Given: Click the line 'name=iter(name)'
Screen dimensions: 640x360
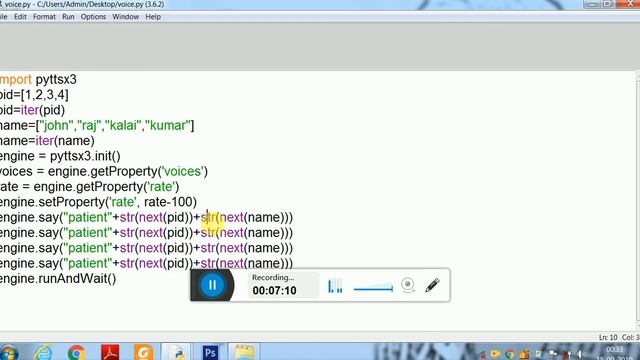Looking at the screenshot, I should click(47, 141).
